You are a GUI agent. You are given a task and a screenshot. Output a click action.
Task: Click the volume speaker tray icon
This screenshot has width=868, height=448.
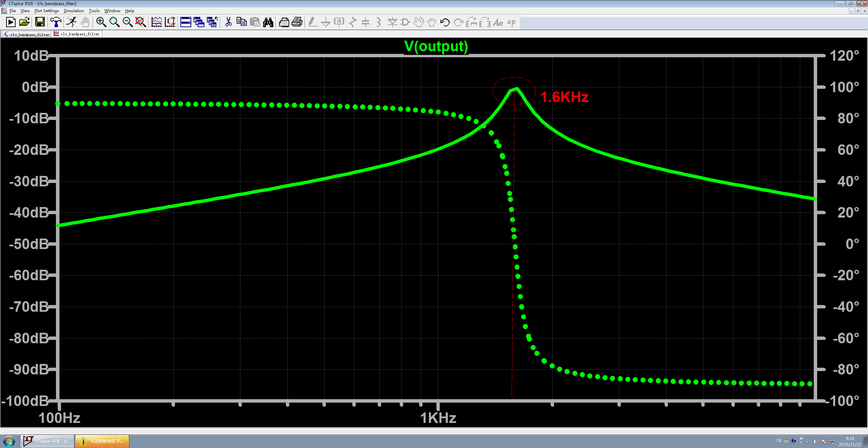815,441
